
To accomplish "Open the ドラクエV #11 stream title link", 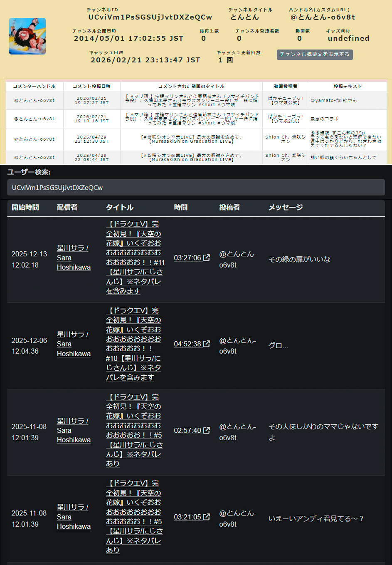I will pos(134,258).
